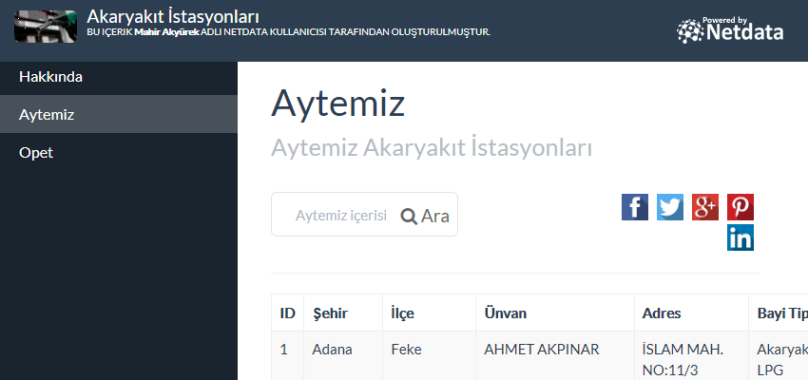Click the Ünvan column header
The height and width of the screenshot is (380, 808).
click(x=555, y=313)
